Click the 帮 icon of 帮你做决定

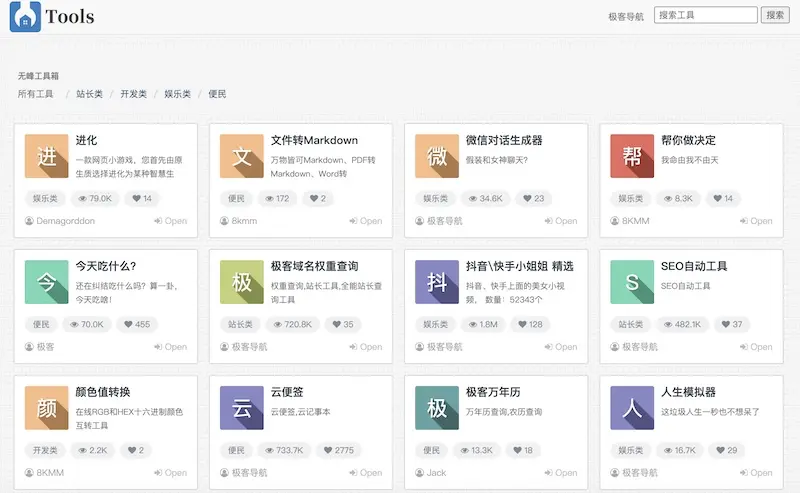(632, 156)
